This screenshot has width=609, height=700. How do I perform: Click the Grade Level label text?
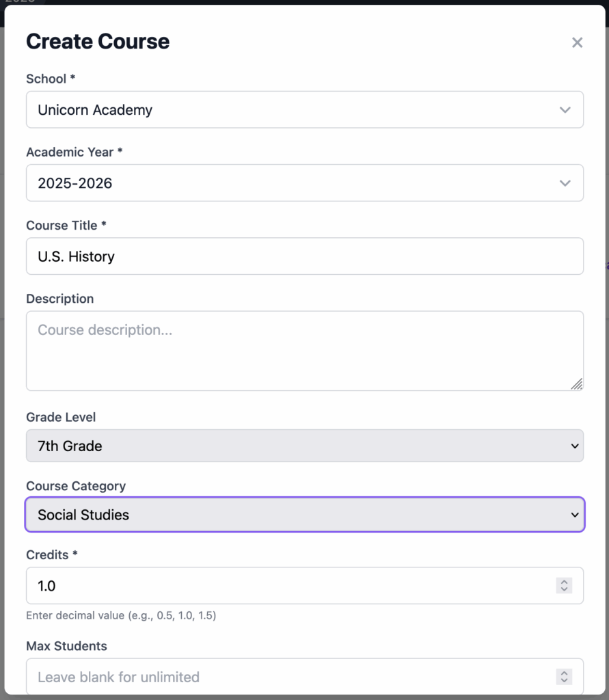click(x=61, y=417)
